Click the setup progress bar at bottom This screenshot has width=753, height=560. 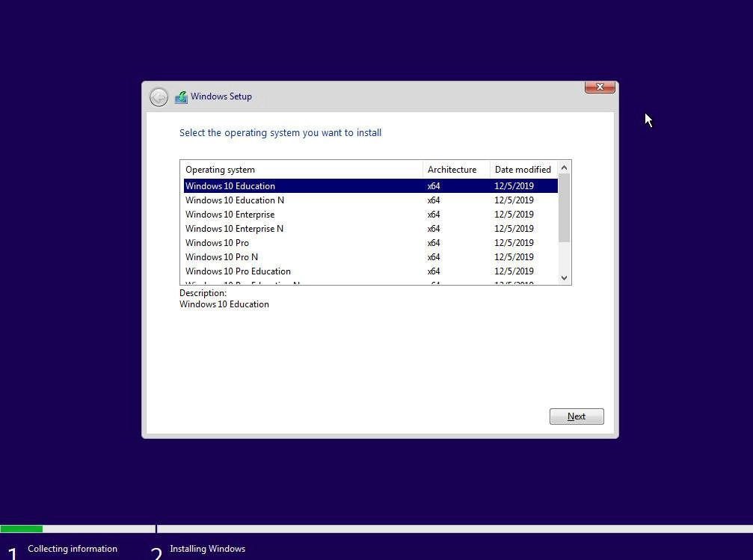[x=377, y=529]
